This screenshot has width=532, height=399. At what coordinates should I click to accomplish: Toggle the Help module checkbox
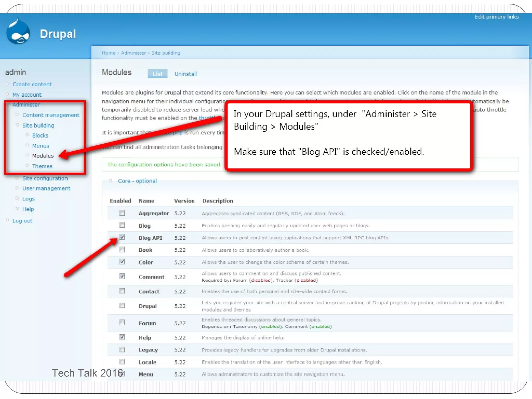point(122,337)
